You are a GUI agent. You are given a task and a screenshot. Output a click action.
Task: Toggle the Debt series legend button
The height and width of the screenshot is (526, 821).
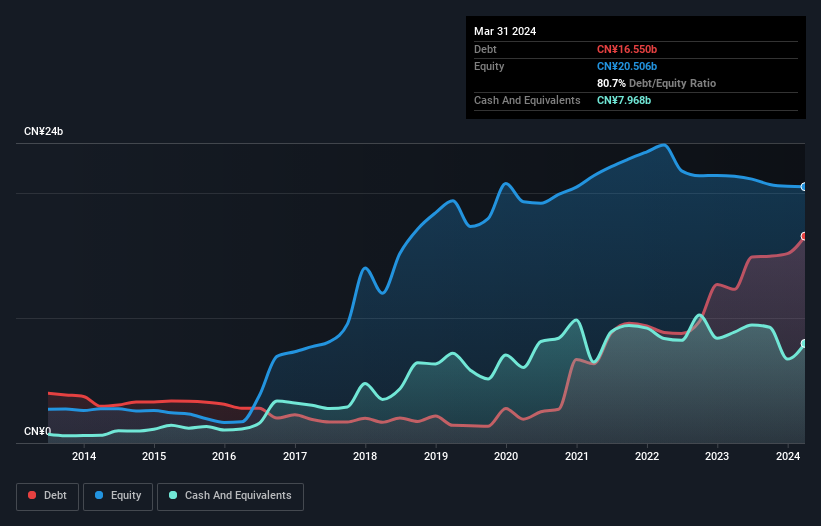pos(48,496)
